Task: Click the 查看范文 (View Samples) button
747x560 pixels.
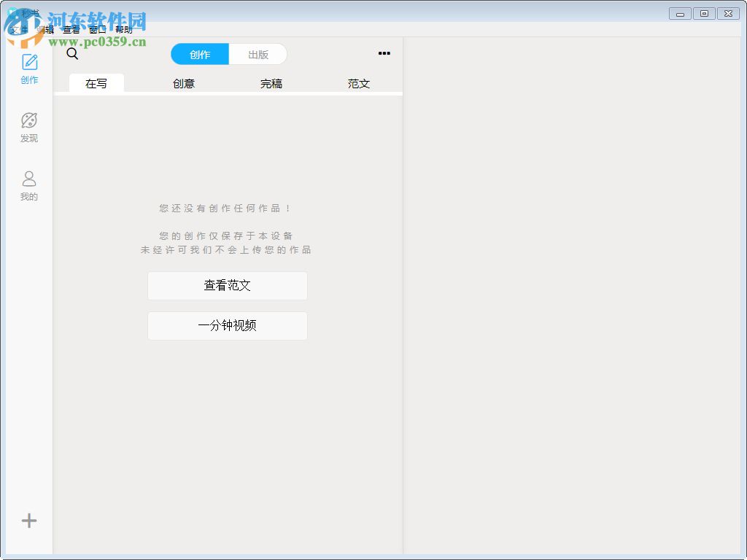Action: (x=227, y=285)
